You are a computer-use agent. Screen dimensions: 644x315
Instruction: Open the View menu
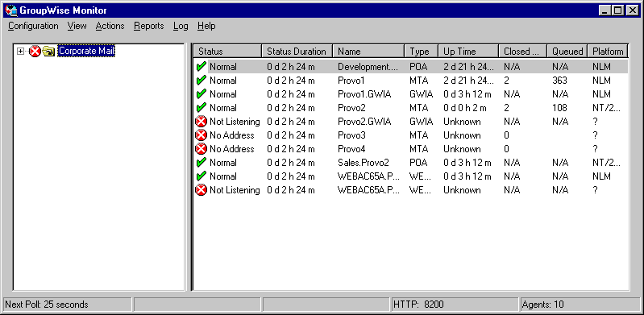pos(77,26)
